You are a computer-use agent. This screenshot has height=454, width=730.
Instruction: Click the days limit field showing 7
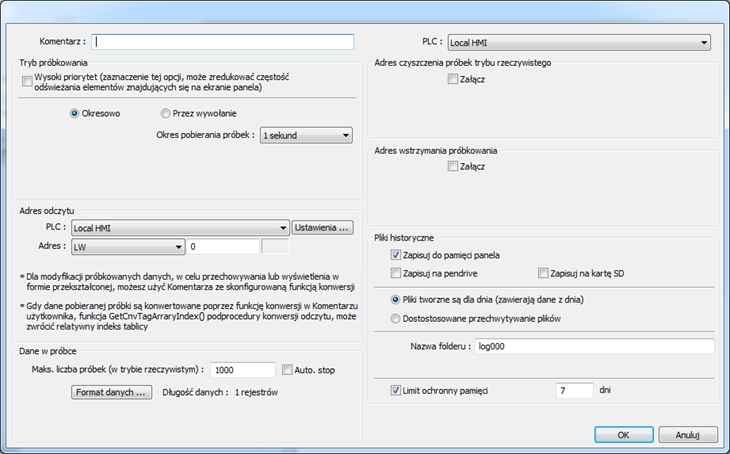pyautogui.click(x=575, y=390)
